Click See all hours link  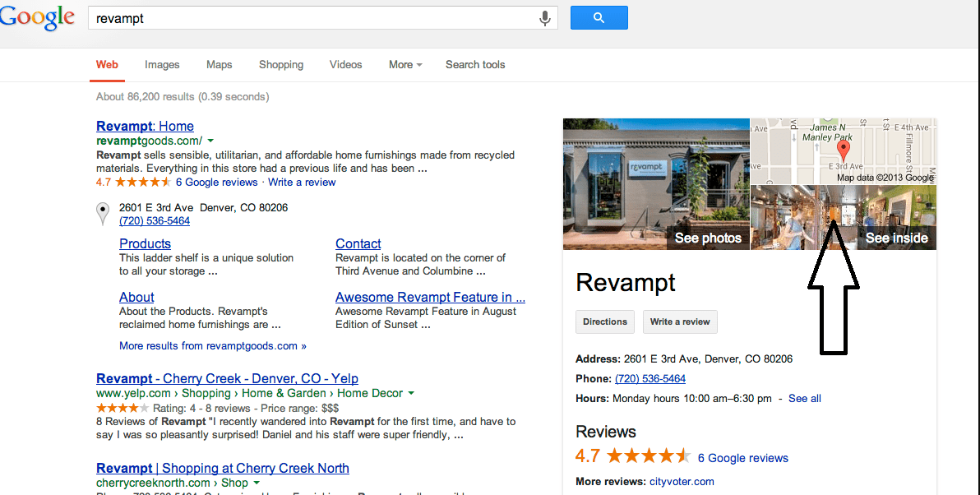tap(804, 398)
